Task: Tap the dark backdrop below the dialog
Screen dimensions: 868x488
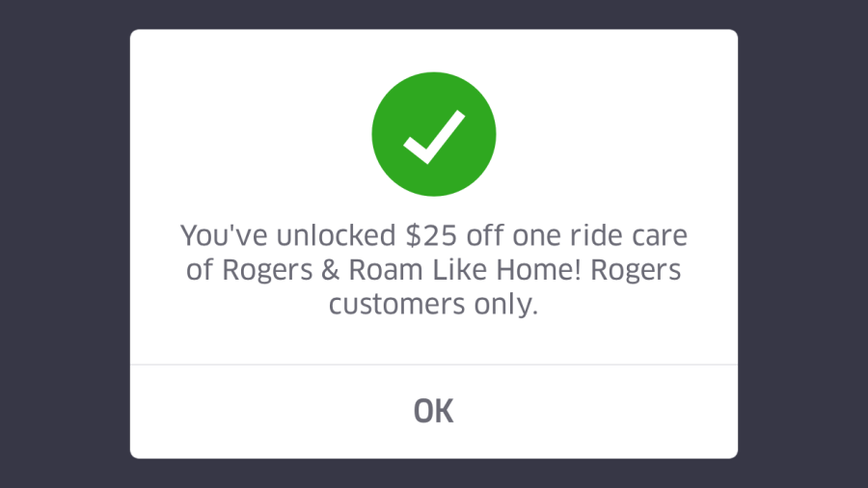Action: [433, 474]
